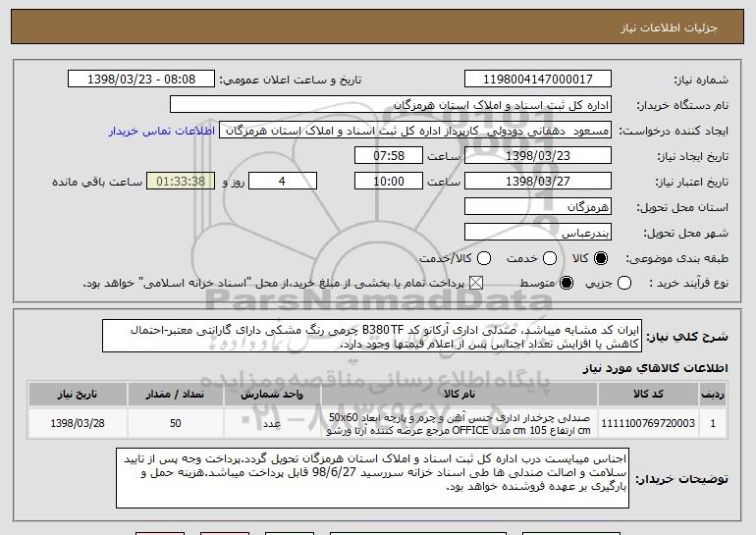The width and height of the screenshot is (756, 535).
Task: Click the ردیف column header
Action: tap(713, 395)
